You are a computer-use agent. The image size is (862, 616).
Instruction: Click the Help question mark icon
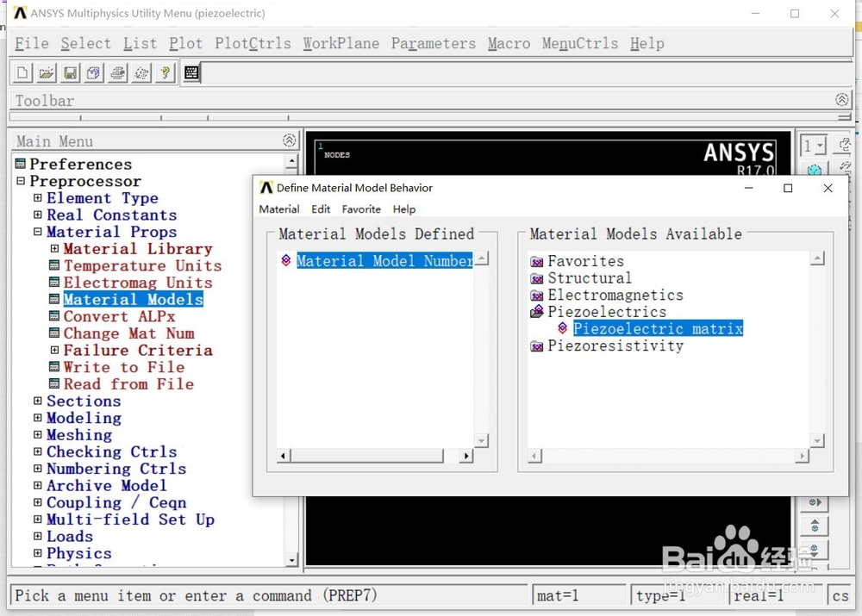click(165, 72)
